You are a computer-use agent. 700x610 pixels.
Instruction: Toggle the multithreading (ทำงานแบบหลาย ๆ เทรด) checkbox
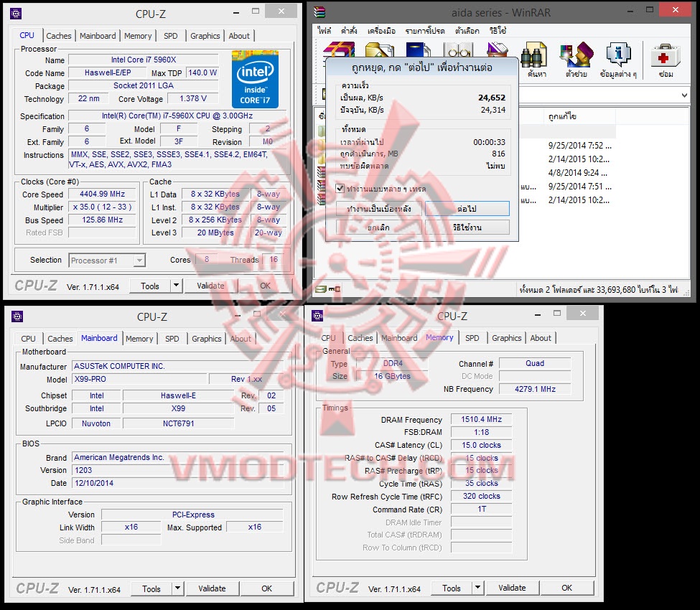(x=340, y=189)
